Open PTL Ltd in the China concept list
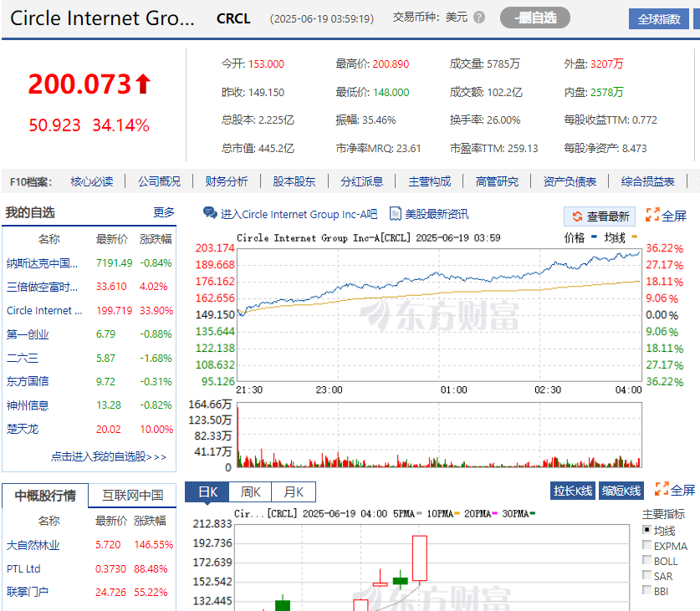Screen dimensions: 700x611 point(23,568)
